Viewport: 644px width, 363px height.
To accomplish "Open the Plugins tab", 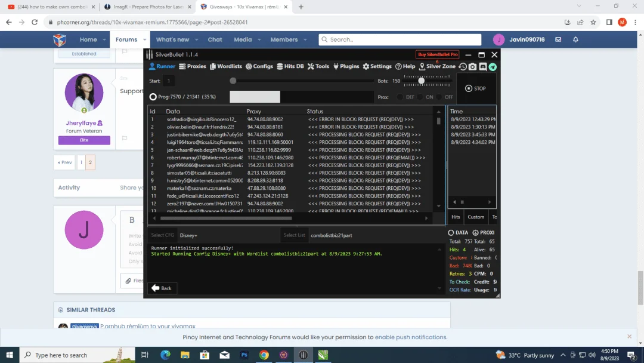I will click(346, 66).
